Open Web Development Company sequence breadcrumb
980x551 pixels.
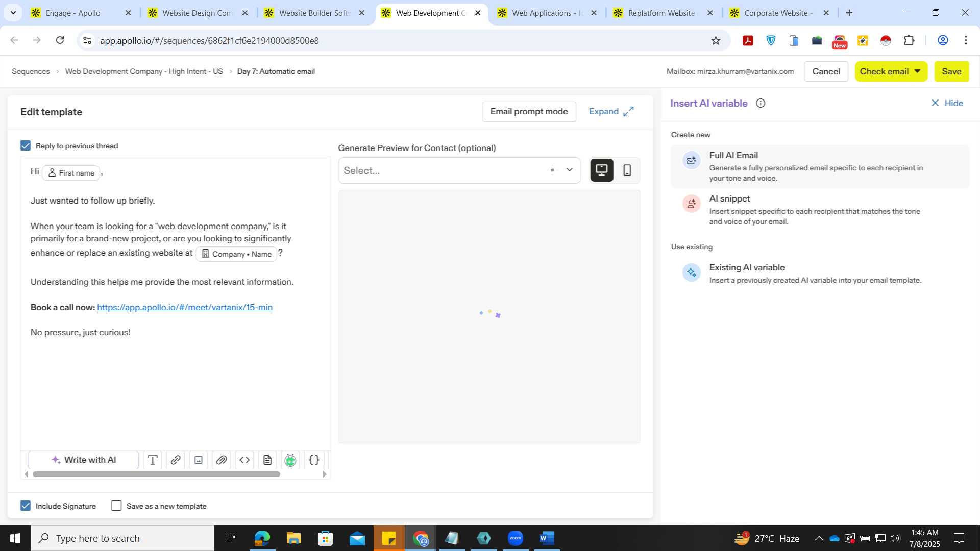[144, 71]
